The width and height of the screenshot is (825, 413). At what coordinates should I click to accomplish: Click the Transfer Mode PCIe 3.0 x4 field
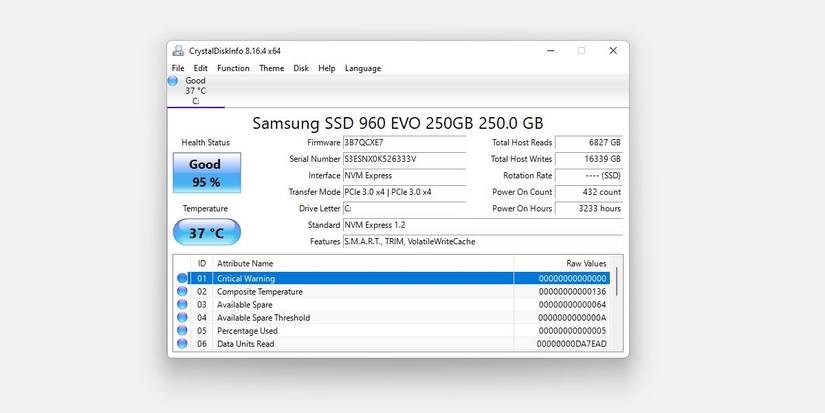pos(404,192)
